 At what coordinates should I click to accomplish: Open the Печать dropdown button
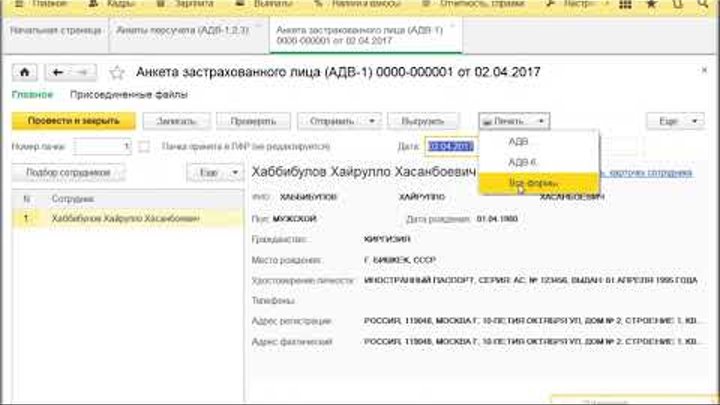pos(514,121)
